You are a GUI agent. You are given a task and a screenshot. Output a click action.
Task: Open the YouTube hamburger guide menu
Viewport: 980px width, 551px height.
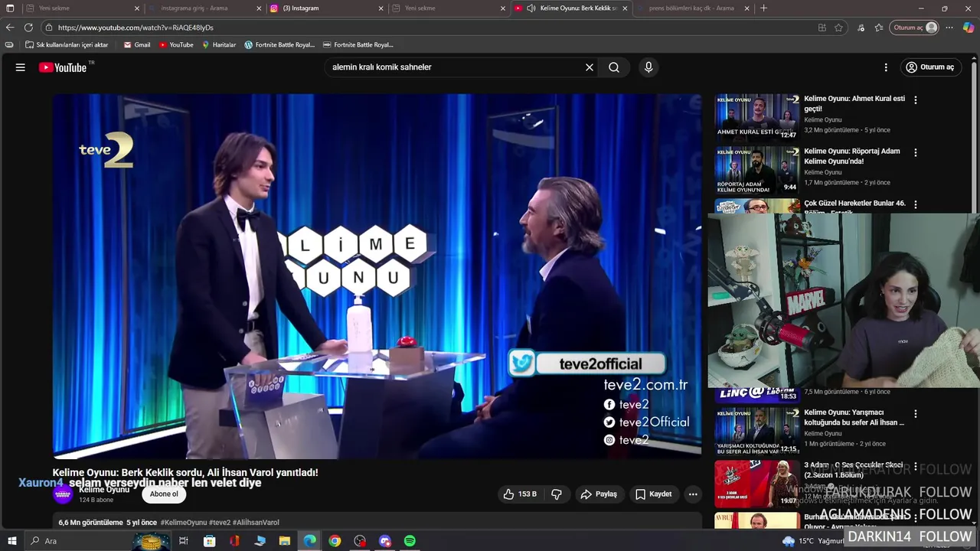tap(21, 67)
